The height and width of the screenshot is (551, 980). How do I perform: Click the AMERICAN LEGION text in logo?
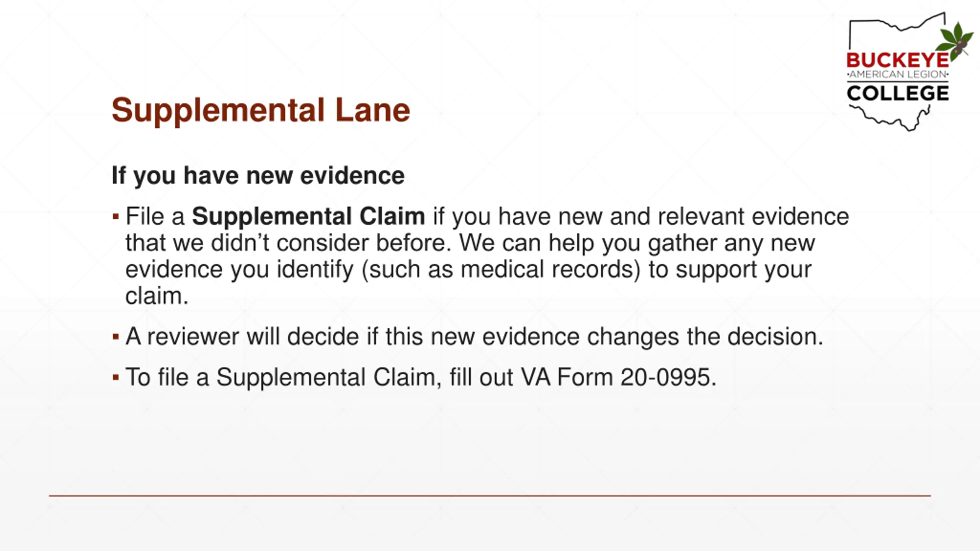click(898, 74)
